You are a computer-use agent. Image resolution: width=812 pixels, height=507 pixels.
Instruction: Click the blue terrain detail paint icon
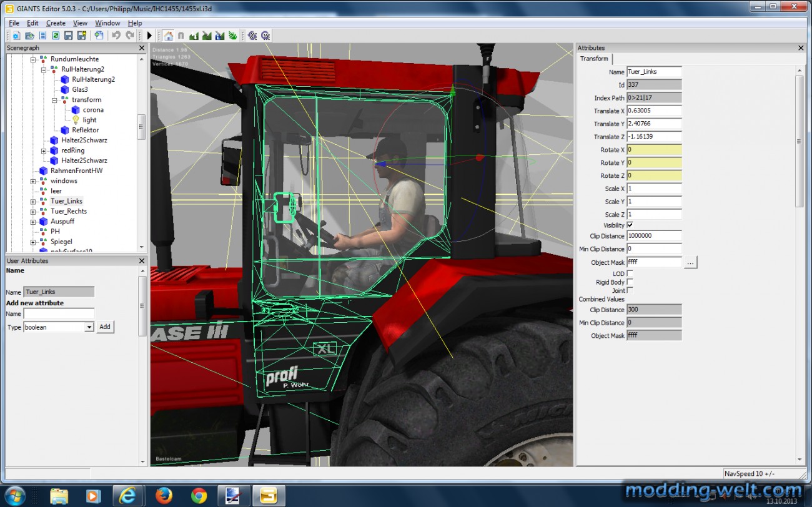pyautogui.click(x=220, y=36)
